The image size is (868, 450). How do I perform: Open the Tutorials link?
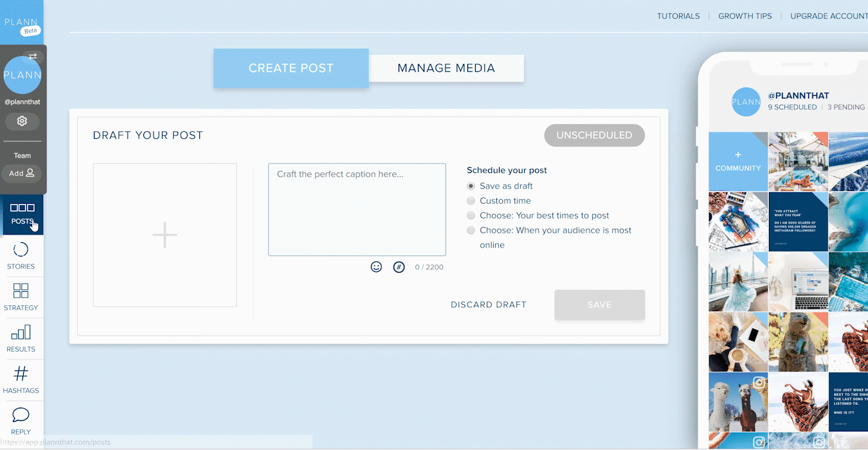pos(678,16)
